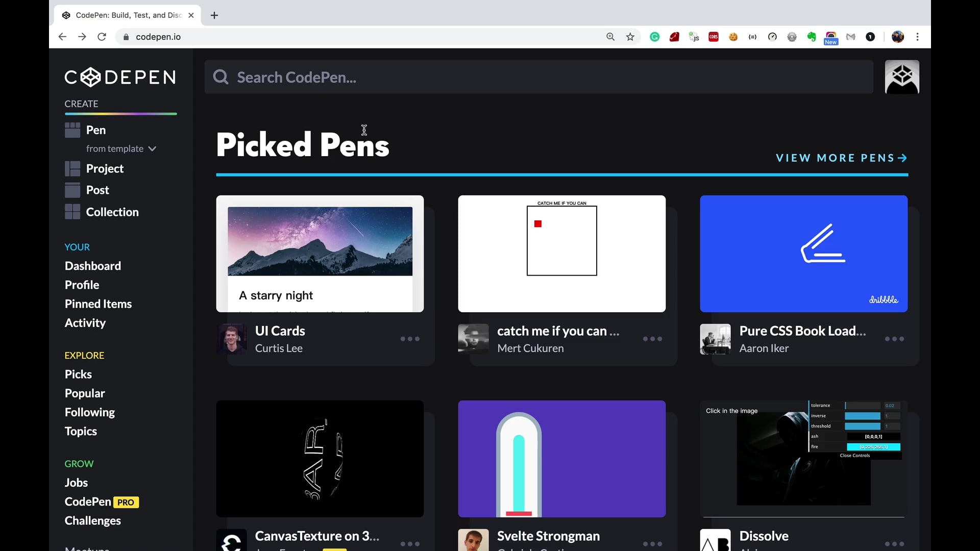
Task: Click the Pen create icon in sidebar
Action: point(72,130)
